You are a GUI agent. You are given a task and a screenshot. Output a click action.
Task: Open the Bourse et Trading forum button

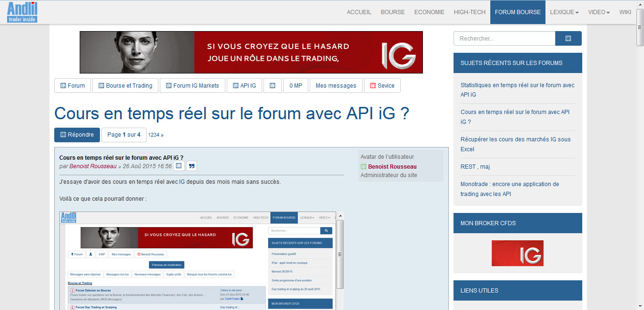(x=125, y=86)
